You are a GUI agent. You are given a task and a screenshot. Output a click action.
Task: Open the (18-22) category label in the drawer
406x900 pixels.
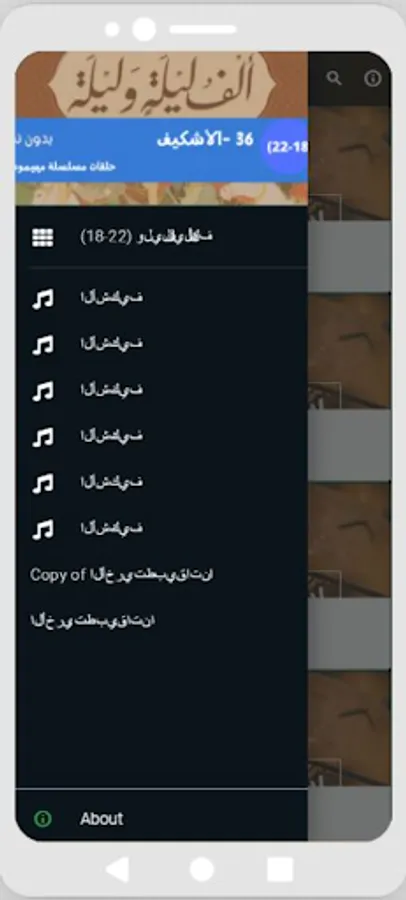147,236
